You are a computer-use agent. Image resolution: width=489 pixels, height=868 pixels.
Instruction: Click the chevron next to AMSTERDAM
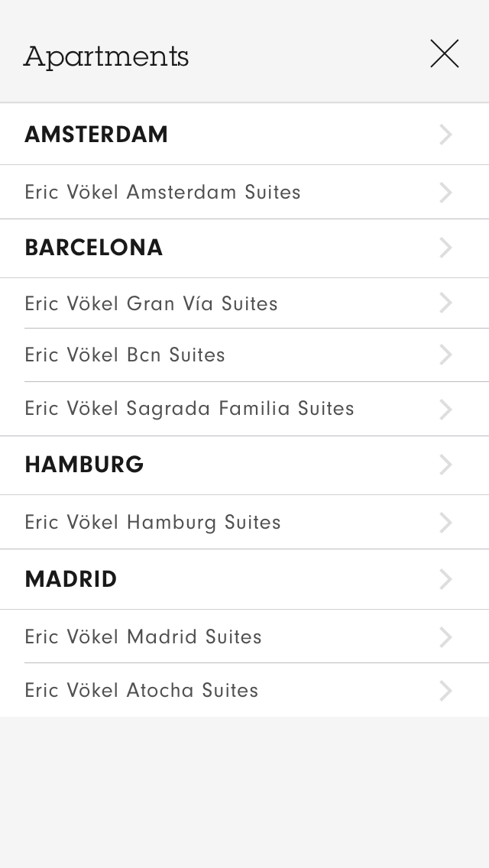tap(445, 134)
